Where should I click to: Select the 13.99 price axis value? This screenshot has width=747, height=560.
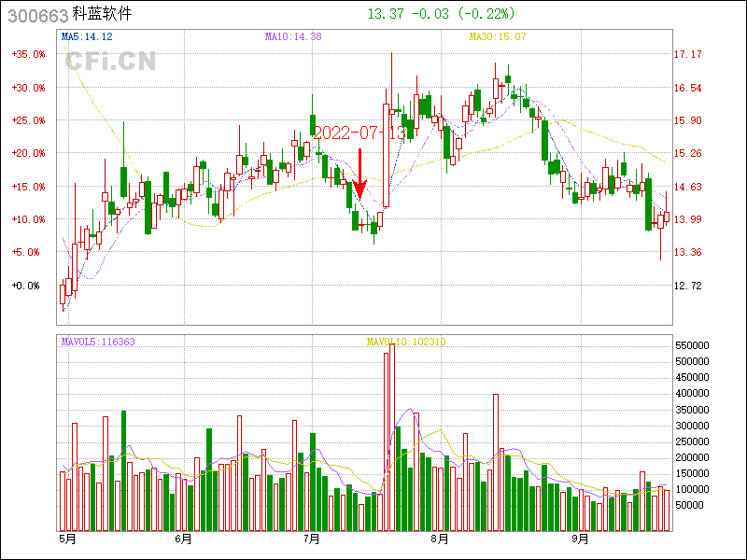point(688,219)
